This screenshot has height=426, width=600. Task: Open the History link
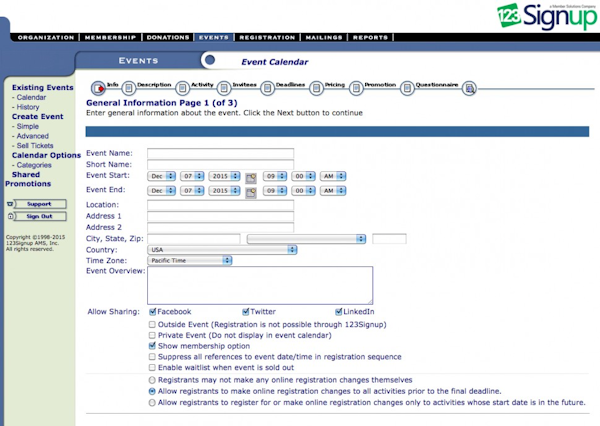[28, 107]
